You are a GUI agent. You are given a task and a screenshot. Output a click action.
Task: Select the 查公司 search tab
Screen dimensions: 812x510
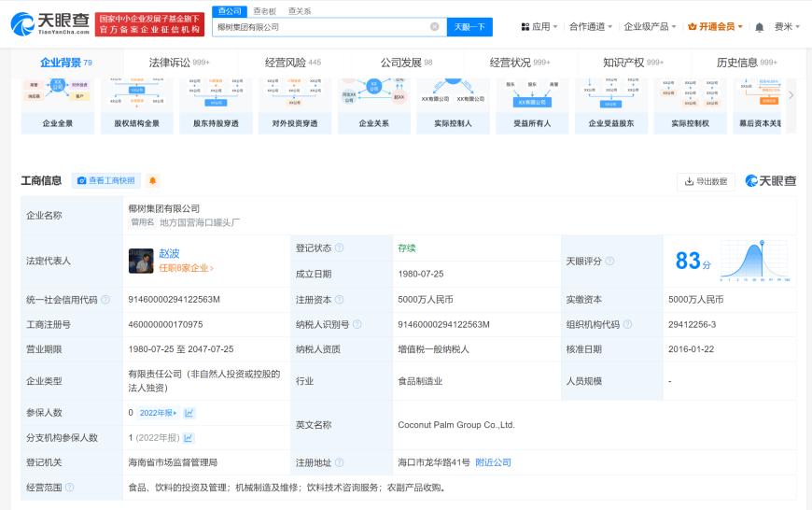point(230,11)
